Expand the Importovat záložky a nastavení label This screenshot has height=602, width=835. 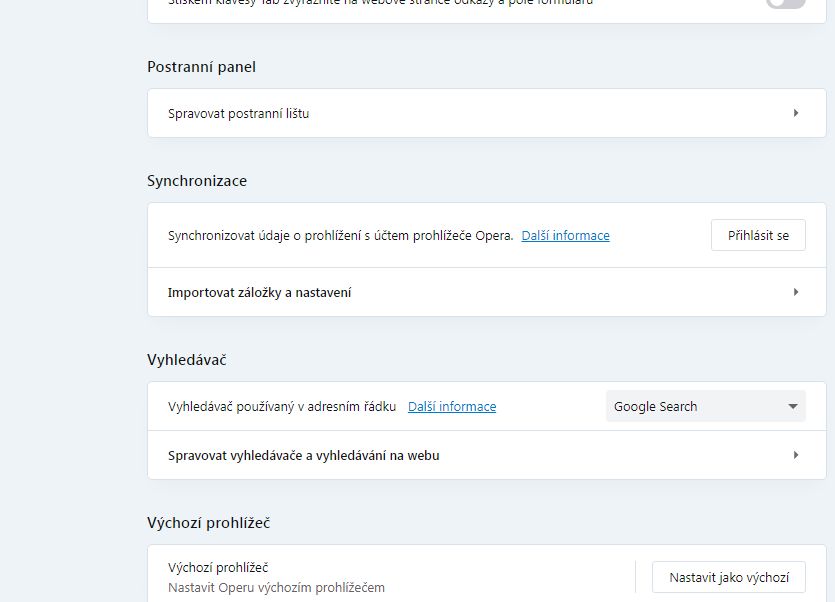(259, 292)
